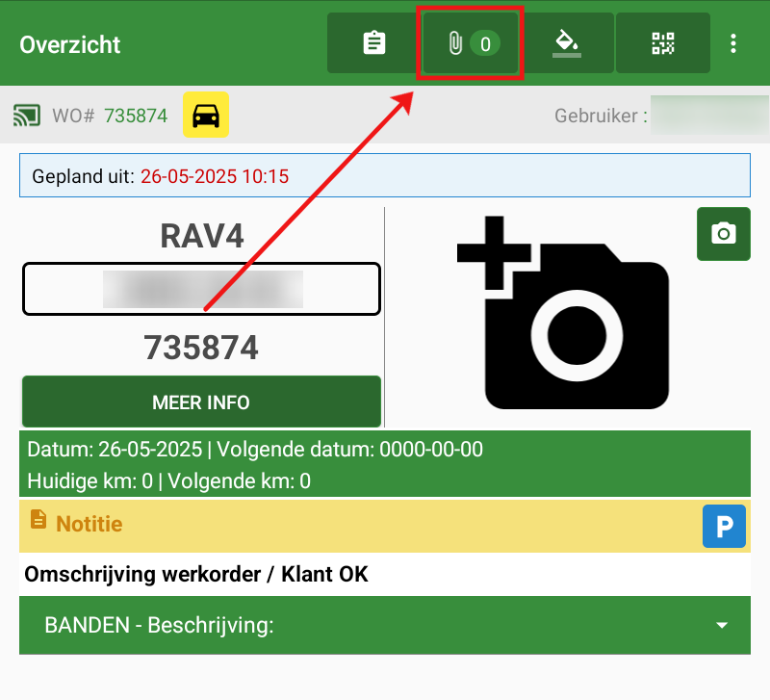Image resolution: width=770 pixels, height=700 pixels.
Task: Click the yellow car vehicle icon
Action: coord(205,116)
